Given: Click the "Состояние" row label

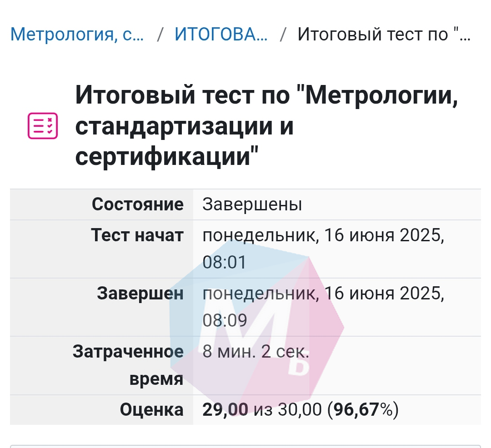Looking at the screenshot, I should [x=138, y=204].
